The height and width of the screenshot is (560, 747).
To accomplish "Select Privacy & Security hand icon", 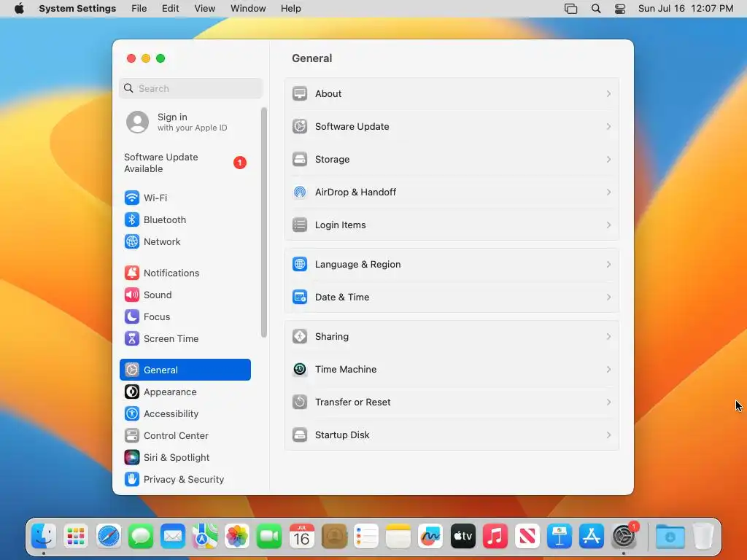I will click(x=131, y=480).
